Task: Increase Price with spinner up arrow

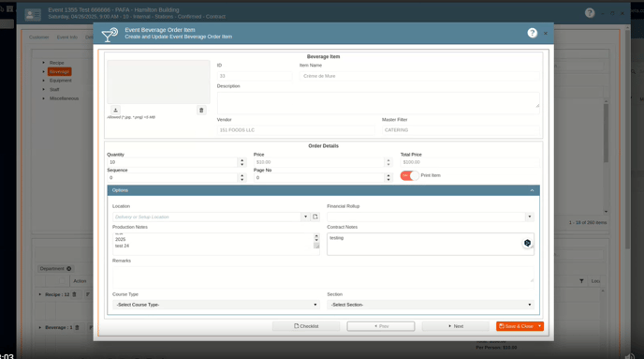Action: point(388,160)
